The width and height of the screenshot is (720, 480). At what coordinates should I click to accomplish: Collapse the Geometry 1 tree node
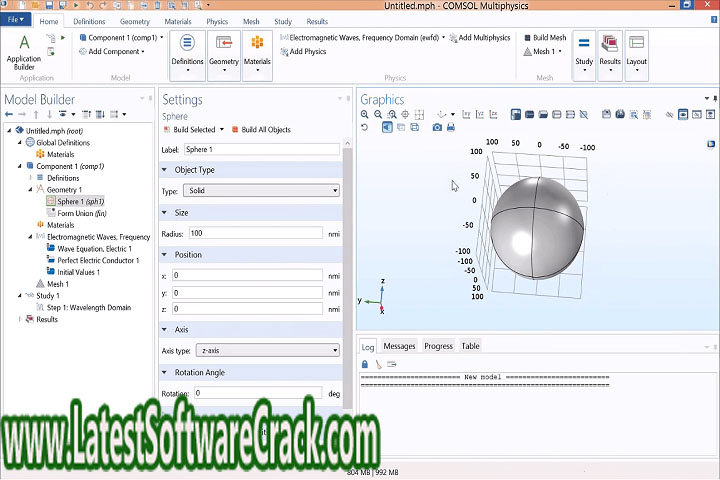pyautogui.click(x=30, y=189)
